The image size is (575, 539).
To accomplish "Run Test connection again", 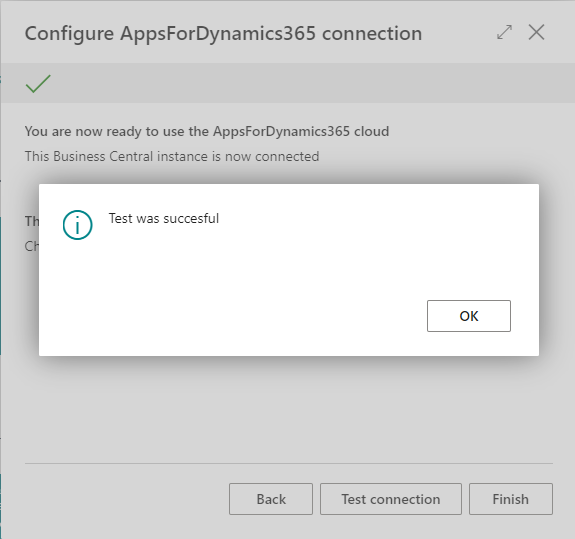I will 391,499.
